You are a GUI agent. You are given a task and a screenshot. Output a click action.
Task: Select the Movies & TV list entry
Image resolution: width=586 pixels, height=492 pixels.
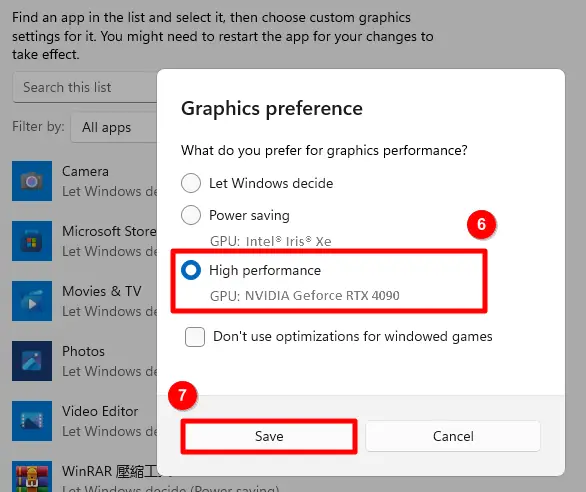point(84,301)
